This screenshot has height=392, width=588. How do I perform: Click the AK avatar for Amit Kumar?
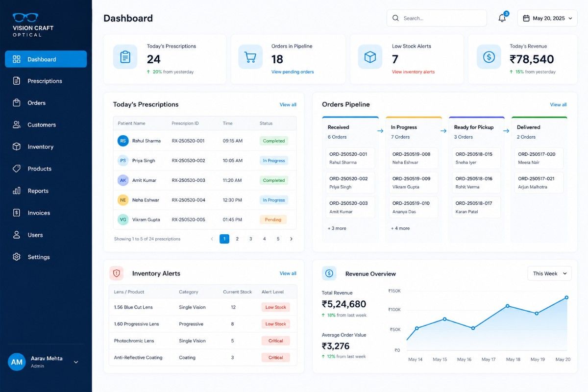(x=123, y=180)
